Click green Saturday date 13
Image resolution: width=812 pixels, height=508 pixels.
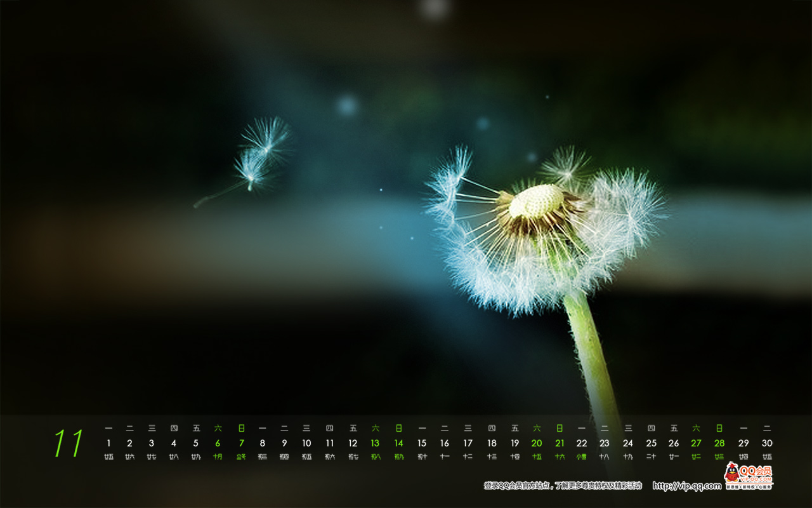(x=375, y=443)
